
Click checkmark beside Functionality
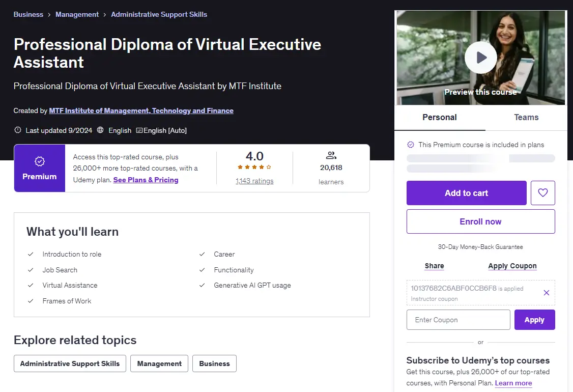click(x=202, y=270)
